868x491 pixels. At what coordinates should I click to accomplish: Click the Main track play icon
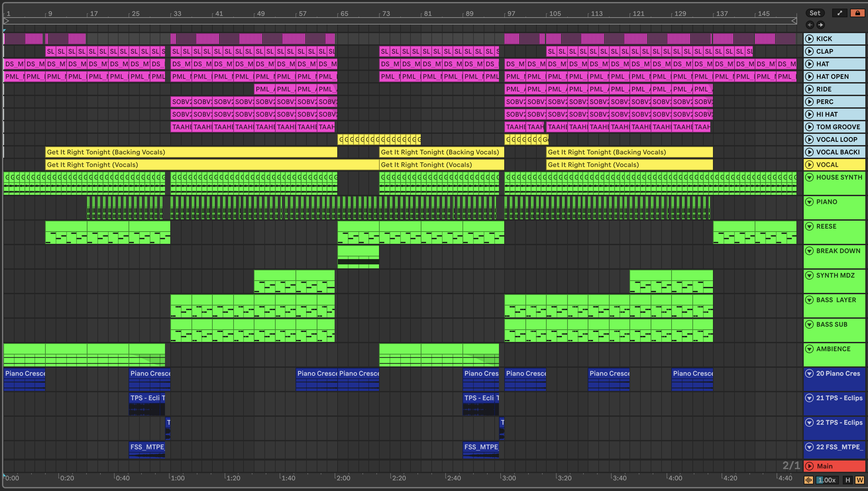click(x=809, y=466)
